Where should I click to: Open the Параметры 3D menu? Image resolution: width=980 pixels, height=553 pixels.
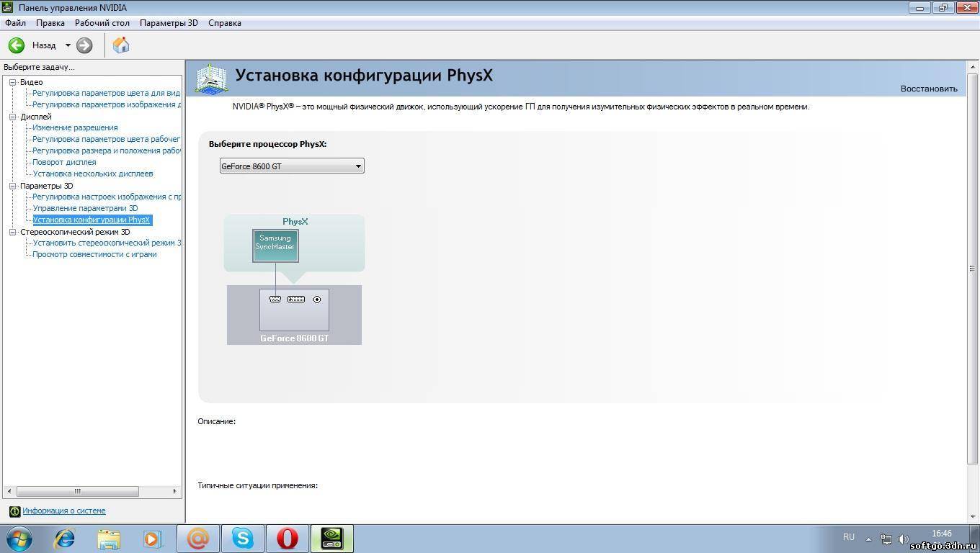coord(169,23)
